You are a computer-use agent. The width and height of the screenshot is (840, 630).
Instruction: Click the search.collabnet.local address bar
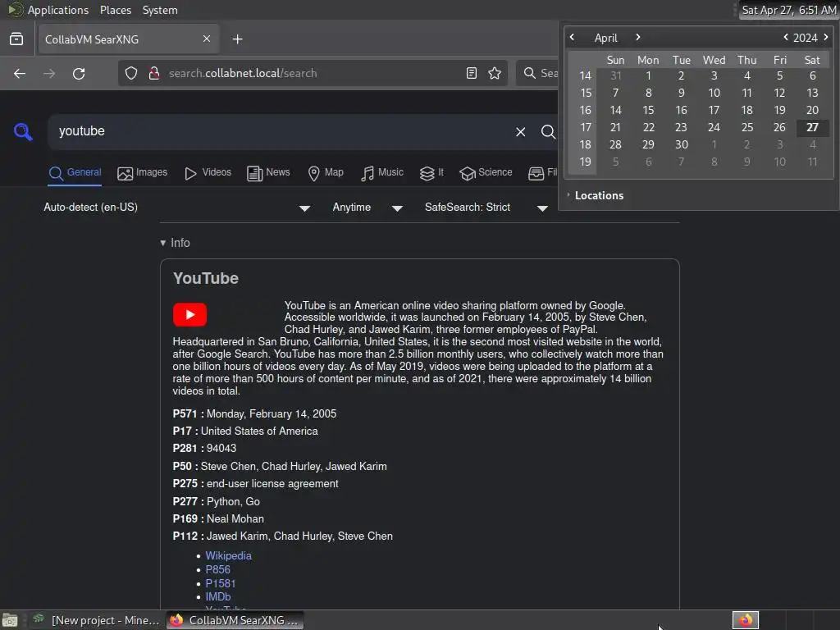313,73
